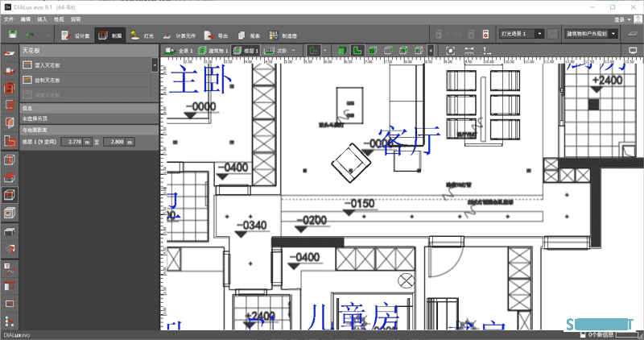The image size is (644, 340).
Task: Select the fourth sidebar red sheet tool
Action: pyautogui.click(x=10, y=106)
